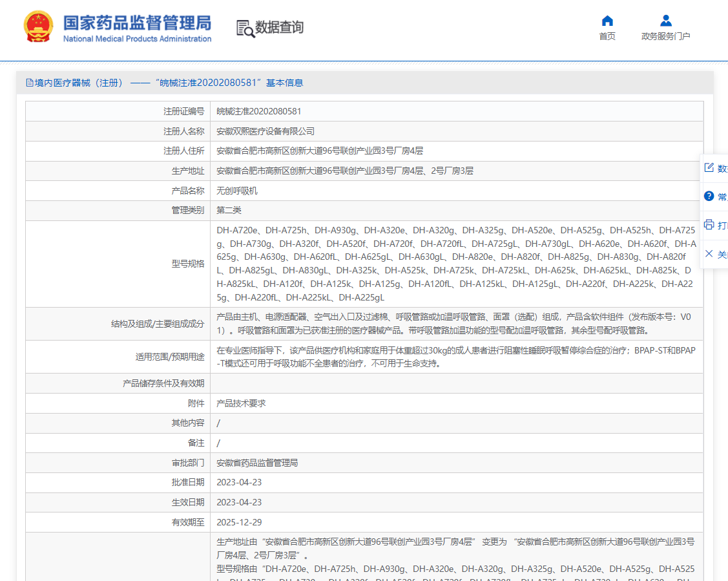Click the change note starting 生产地址由
The width and height of the screenshot is (728, 581).
coord(455,549)
